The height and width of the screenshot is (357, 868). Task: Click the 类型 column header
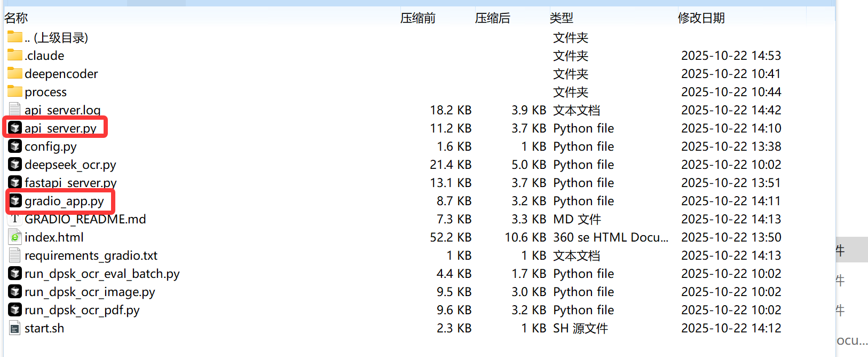(561, 18)
